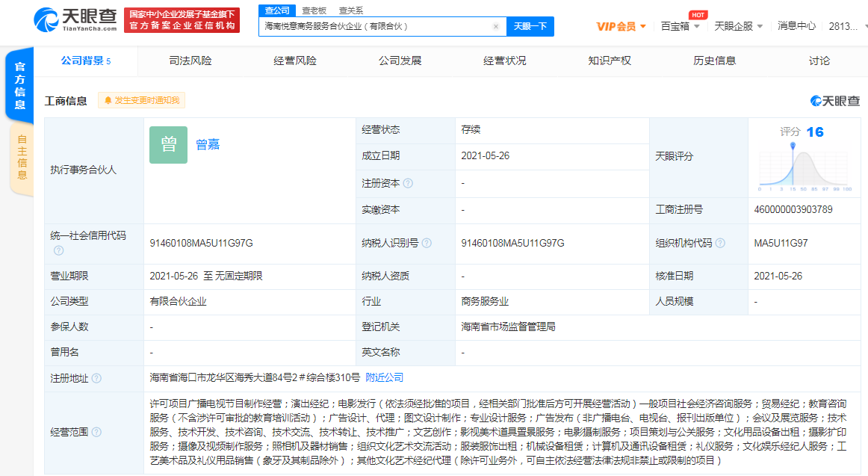The width and height of the screenshot is (868, 476).
Task: Expand the 天眼企服 dropdown
Action: click(738, 26)
